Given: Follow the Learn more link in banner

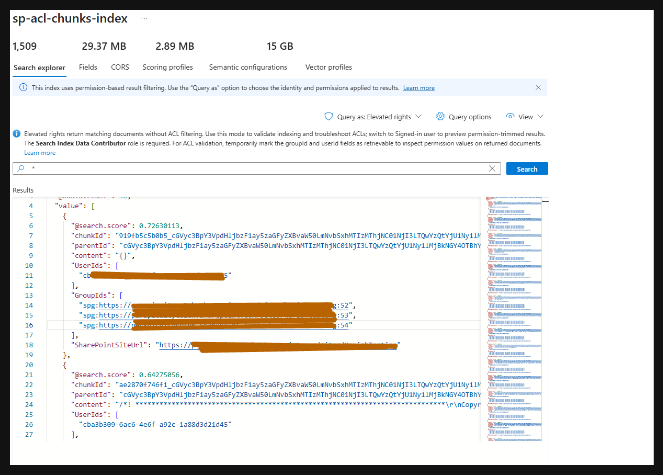Looking at the screenshot, I should (x=419, y=88).
